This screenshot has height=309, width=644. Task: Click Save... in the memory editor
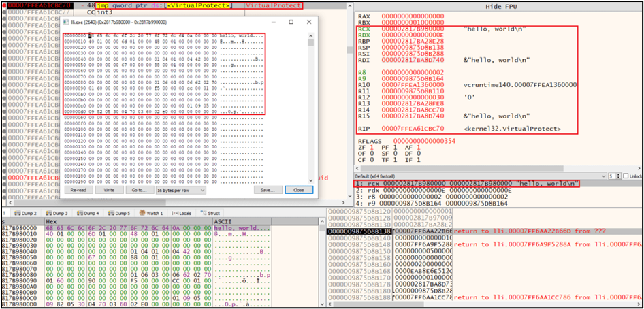[268, 190]
